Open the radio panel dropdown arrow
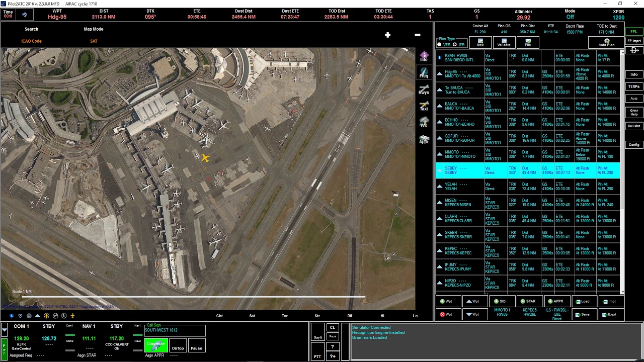Viewport: 644px width, 362px height. pyautogui.click(x=5, y=330)
